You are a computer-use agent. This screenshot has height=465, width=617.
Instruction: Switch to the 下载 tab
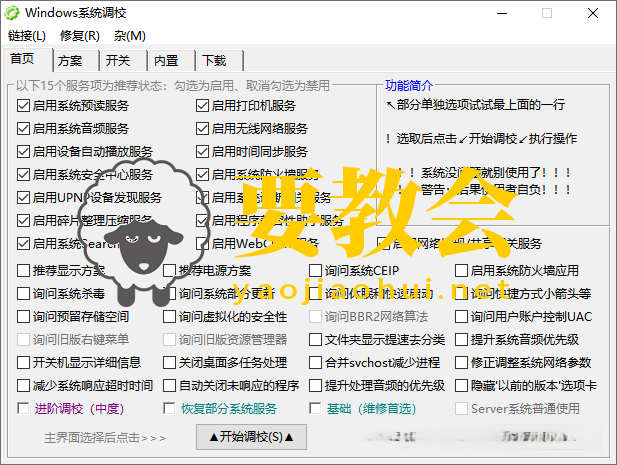point(220,61)
